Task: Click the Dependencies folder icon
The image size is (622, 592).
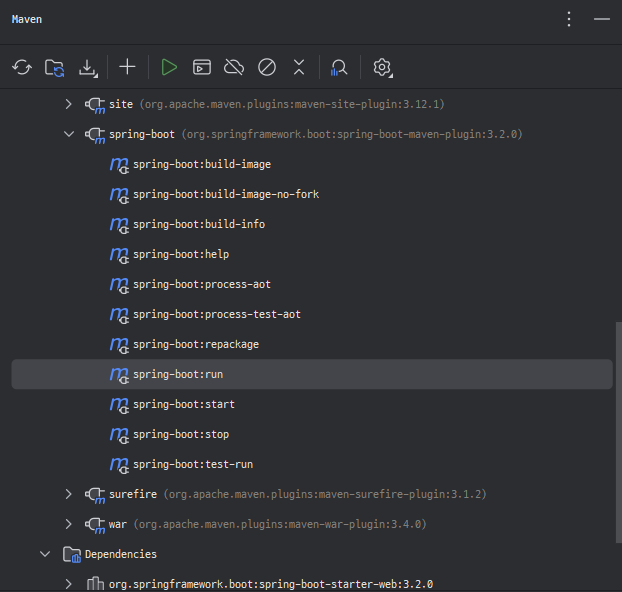Action: point(72,555)
